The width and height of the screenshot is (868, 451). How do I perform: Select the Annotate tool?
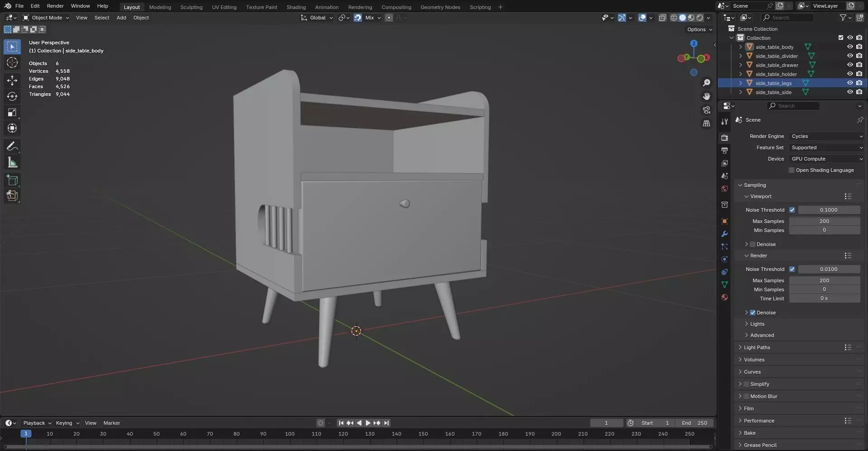(12, 147)
